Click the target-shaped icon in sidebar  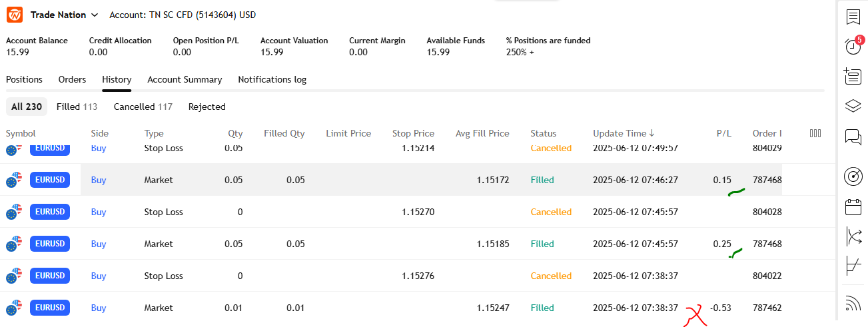853,176
